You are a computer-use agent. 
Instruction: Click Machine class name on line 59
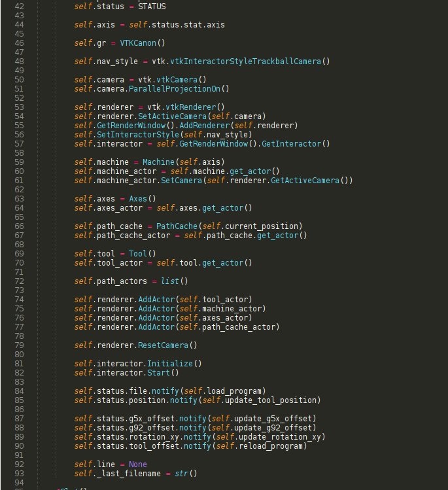[x=159, y=162]
